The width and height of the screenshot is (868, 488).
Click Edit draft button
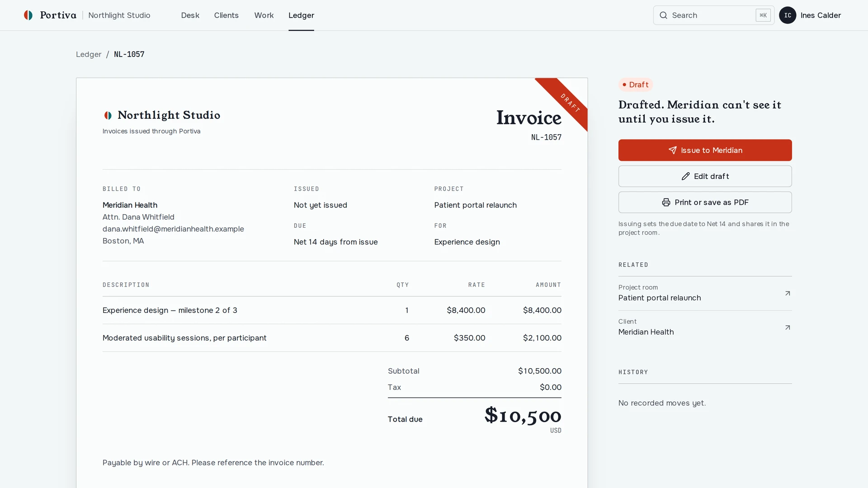705,176
